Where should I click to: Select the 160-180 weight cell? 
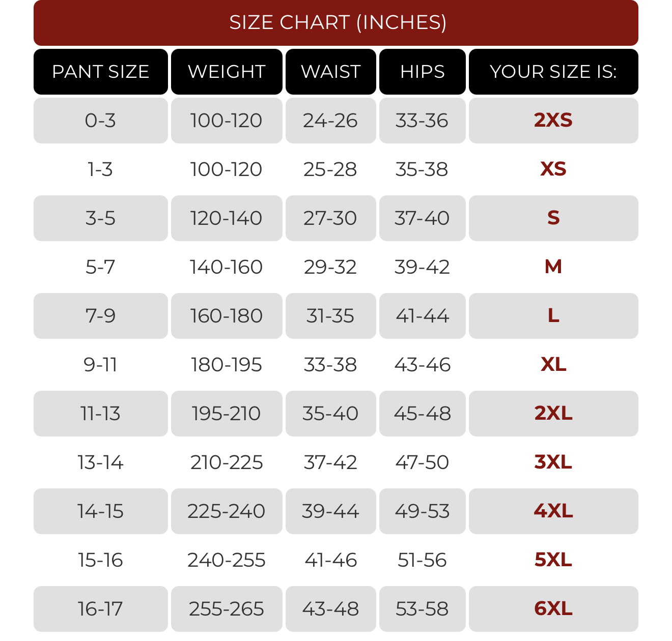pyautogui.click(x=227, y=316)
